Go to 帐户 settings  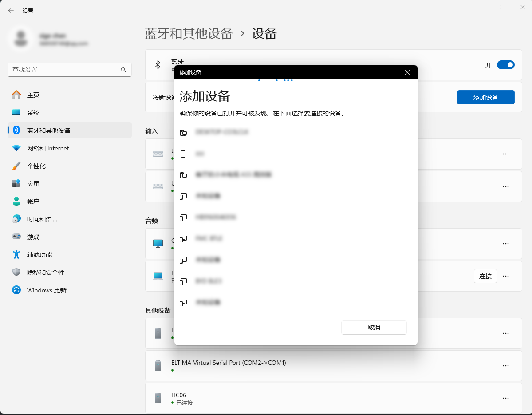click(33, 202)
